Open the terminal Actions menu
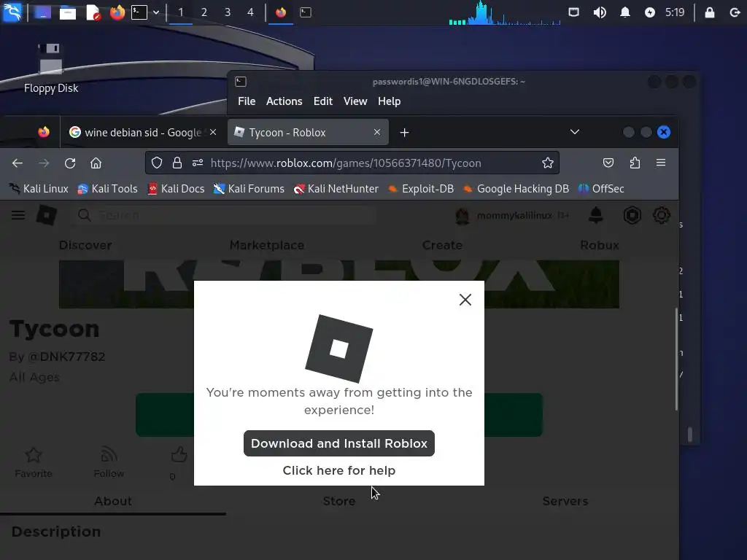This screenshot has height=560, width=747. click(x=284, y=101)
